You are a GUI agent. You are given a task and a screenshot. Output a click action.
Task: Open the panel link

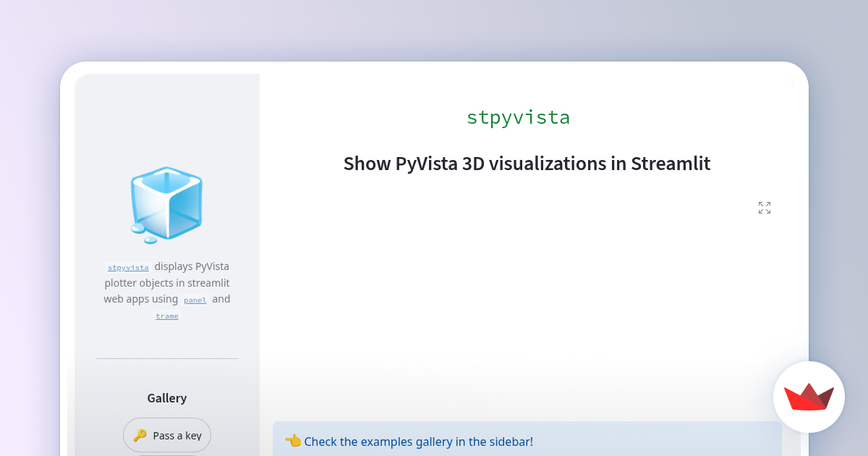tap(195, 300)
